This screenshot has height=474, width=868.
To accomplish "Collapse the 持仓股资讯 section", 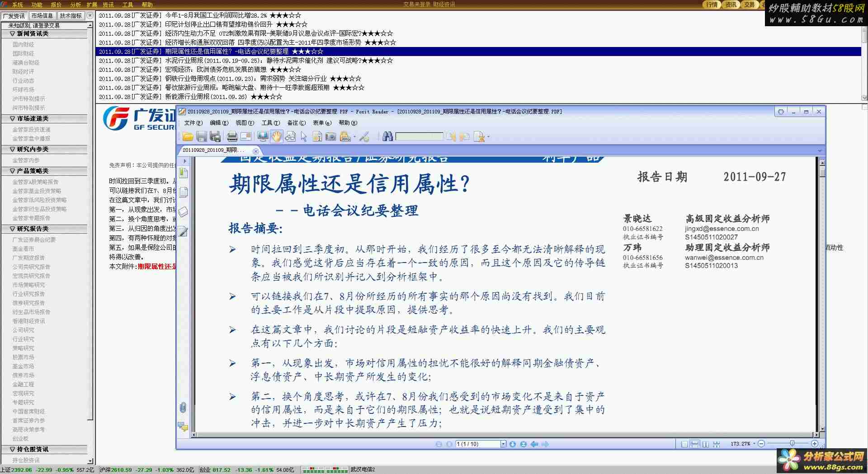I will pos(12,449).
